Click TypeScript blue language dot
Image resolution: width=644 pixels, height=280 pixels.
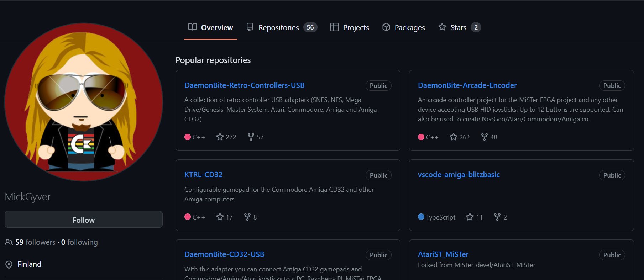(421, 217)
